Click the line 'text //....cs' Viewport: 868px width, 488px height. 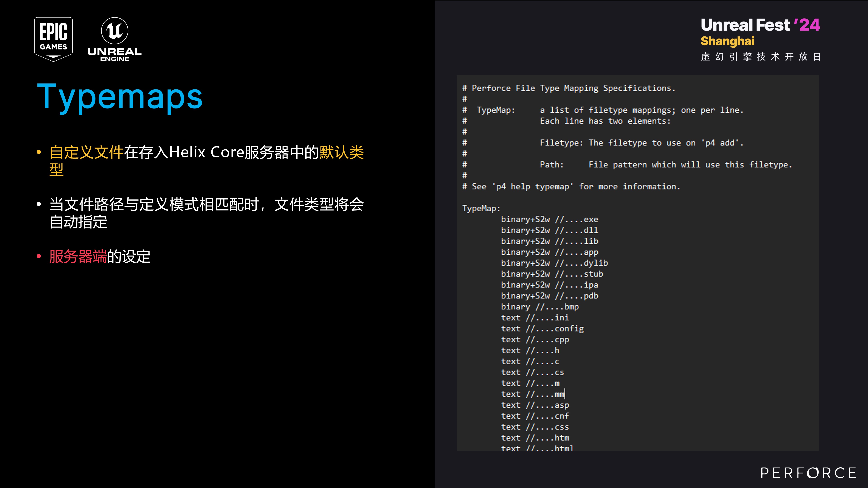click(533, 372)
